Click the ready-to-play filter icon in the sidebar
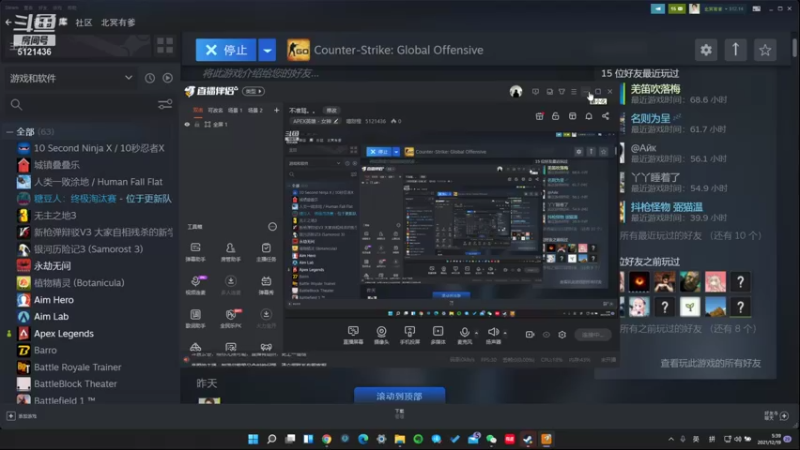The width and height of the screenshot is (800, 450). tap(167, 78)
